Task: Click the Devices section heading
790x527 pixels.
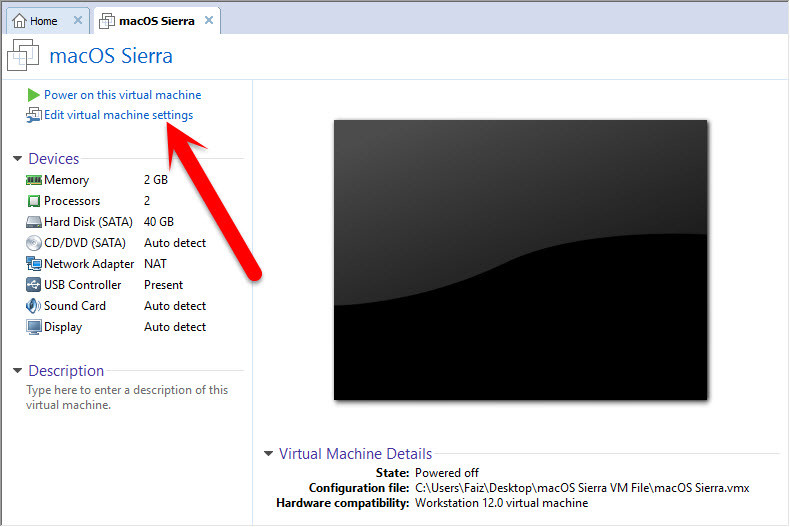Action: pyautogui.click(x=54, y=159)
